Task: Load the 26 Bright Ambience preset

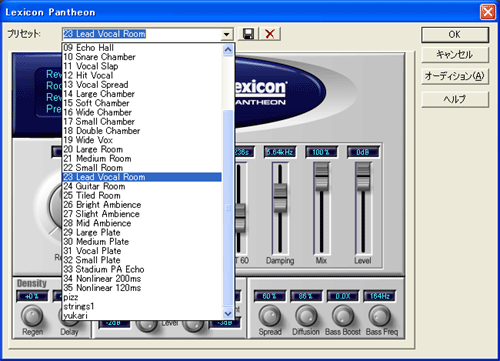Action: [142, 205]
